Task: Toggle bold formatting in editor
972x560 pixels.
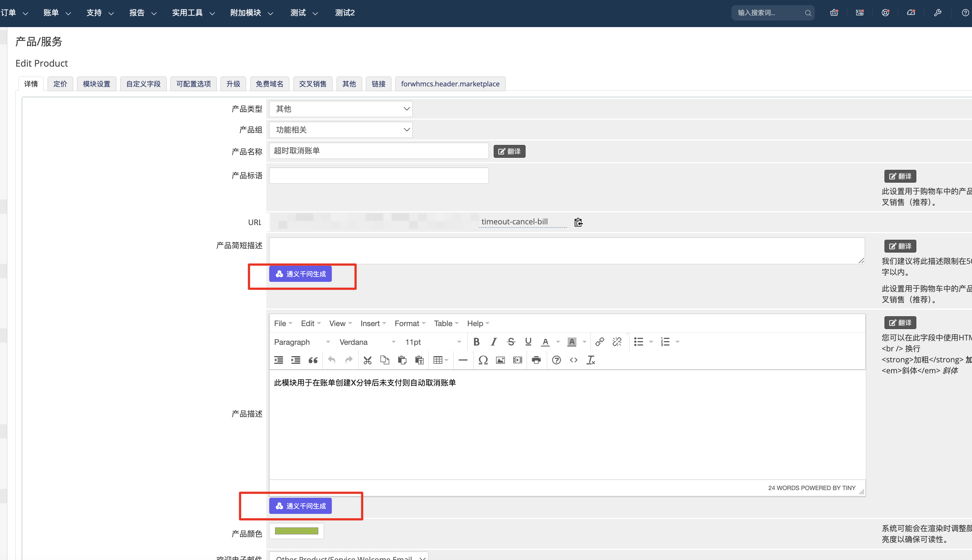Action: [x=476, y=342]
